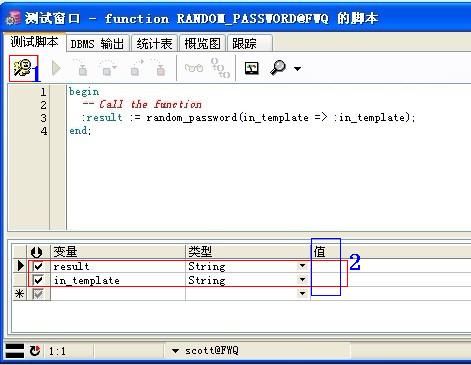Click the glasses watch-variable icon

coord(194,68)
